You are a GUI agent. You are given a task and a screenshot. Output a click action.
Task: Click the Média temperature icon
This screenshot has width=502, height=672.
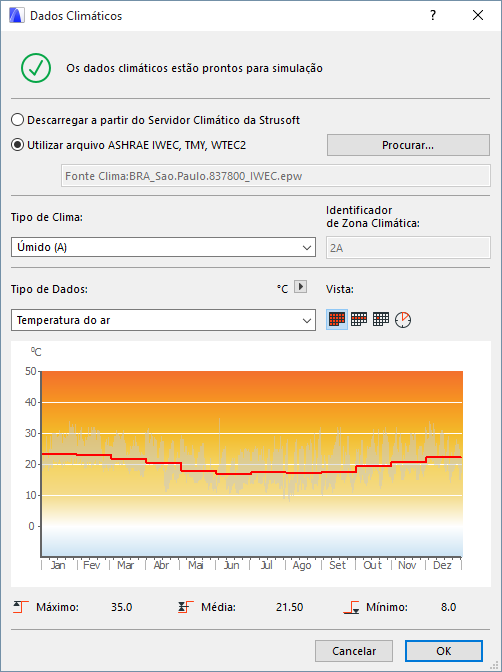point(186,607)
